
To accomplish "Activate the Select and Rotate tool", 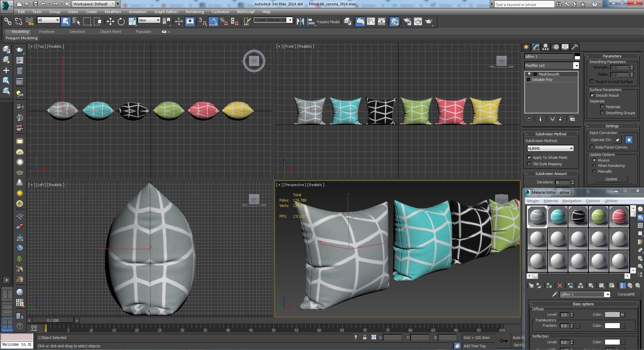I will pos(121,21).
